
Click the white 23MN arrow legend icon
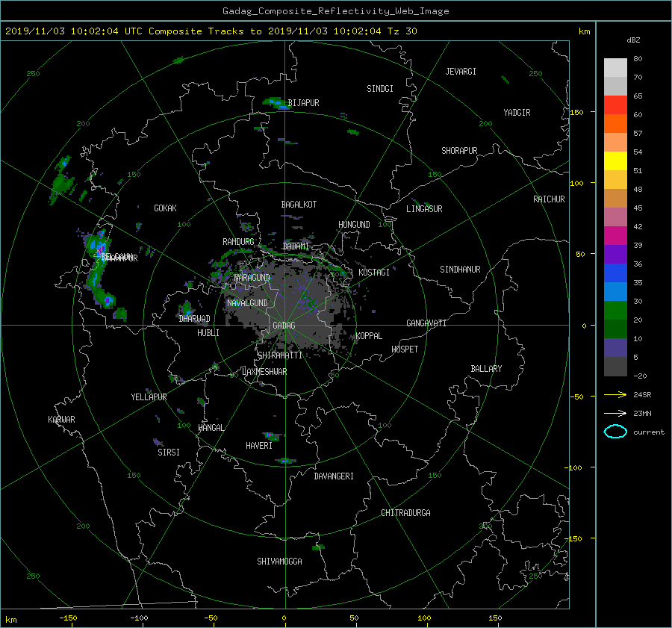pyautogui.click(x=615, y=413)
